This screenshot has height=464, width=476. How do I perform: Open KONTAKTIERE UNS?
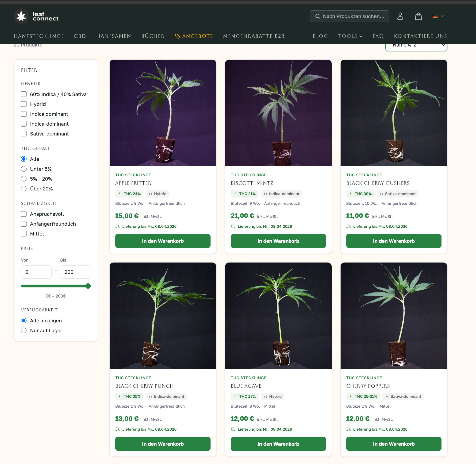click(420, 36)
